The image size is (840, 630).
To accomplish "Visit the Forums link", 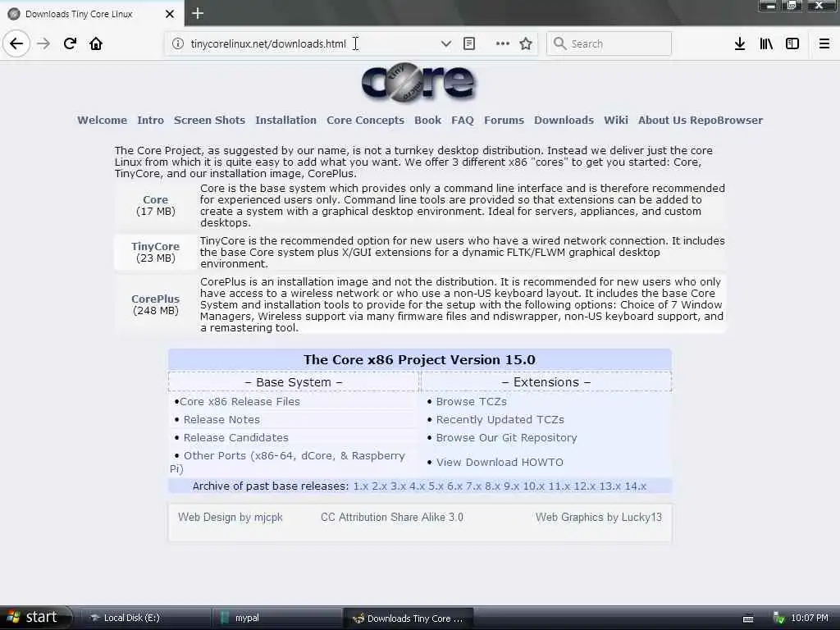I will pyautogui.click(x=504, y=120).
